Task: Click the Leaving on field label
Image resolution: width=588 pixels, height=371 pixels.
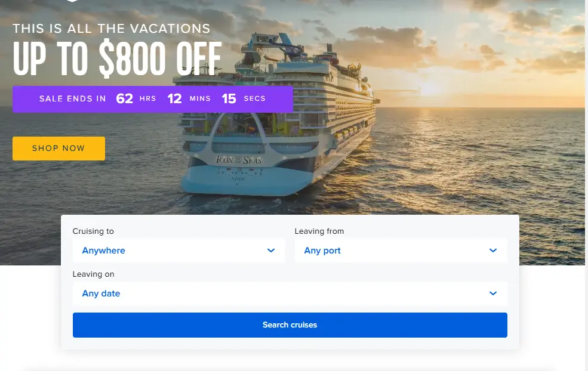Action: (93, 274)
